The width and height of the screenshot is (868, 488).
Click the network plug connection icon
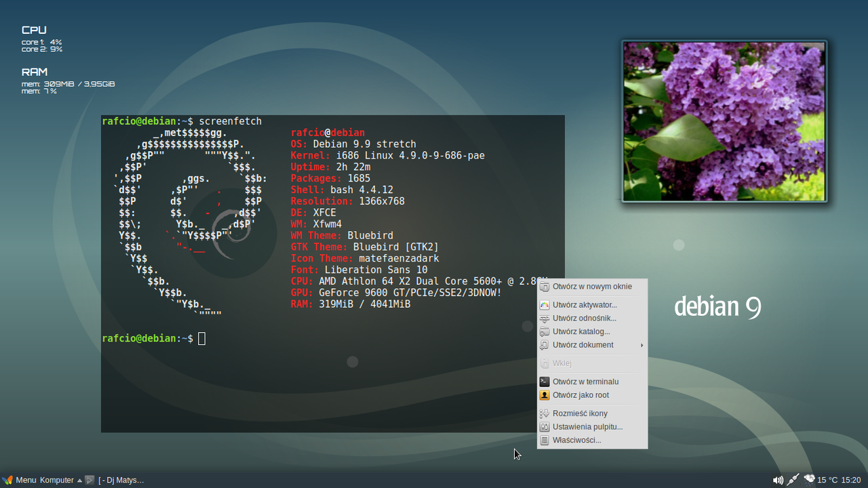pyautogui.click(x=793, y=480)
